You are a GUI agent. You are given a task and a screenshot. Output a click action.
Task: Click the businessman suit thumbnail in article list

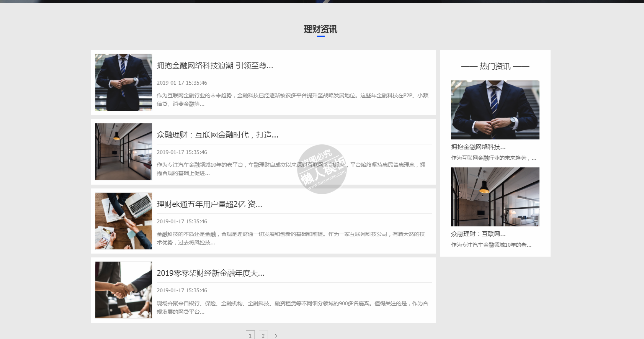(123, 82)
